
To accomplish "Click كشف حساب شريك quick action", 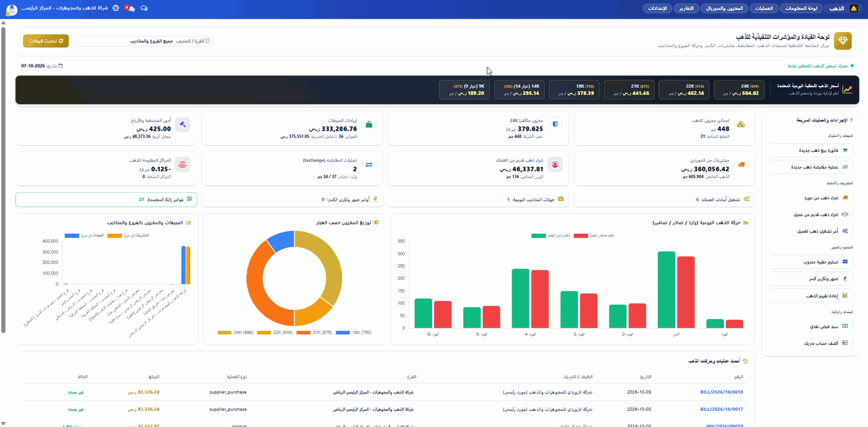I will [812, 342].
